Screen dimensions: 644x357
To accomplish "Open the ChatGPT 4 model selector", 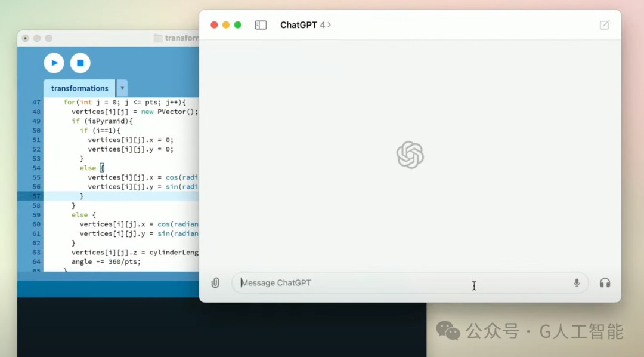I will [x=305, y=25].
